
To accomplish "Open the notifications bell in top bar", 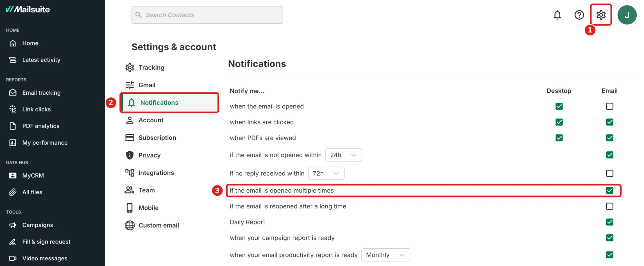I will pos(557,15).
